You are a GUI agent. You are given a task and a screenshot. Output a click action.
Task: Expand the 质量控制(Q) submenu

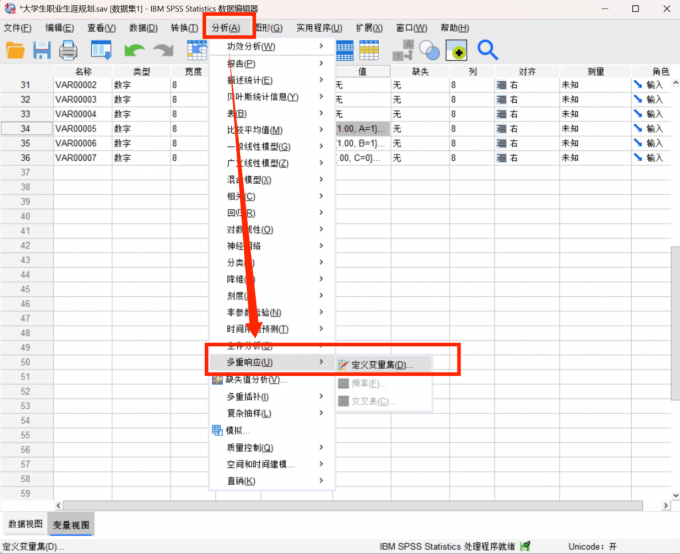click(272, 447)
